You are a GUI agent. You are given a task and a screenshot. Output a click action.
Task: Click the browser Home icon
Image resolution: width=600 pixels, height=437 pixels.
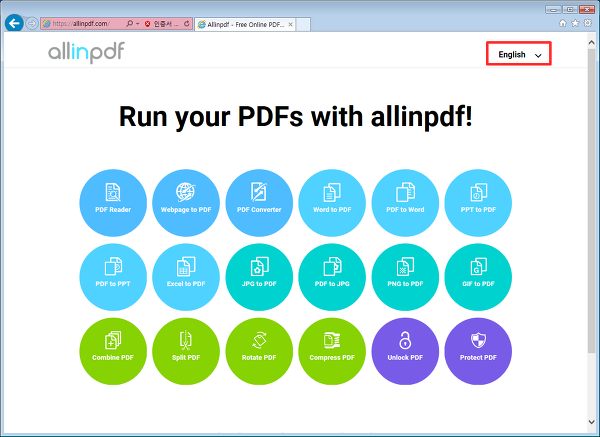click(x=562, y=23)
